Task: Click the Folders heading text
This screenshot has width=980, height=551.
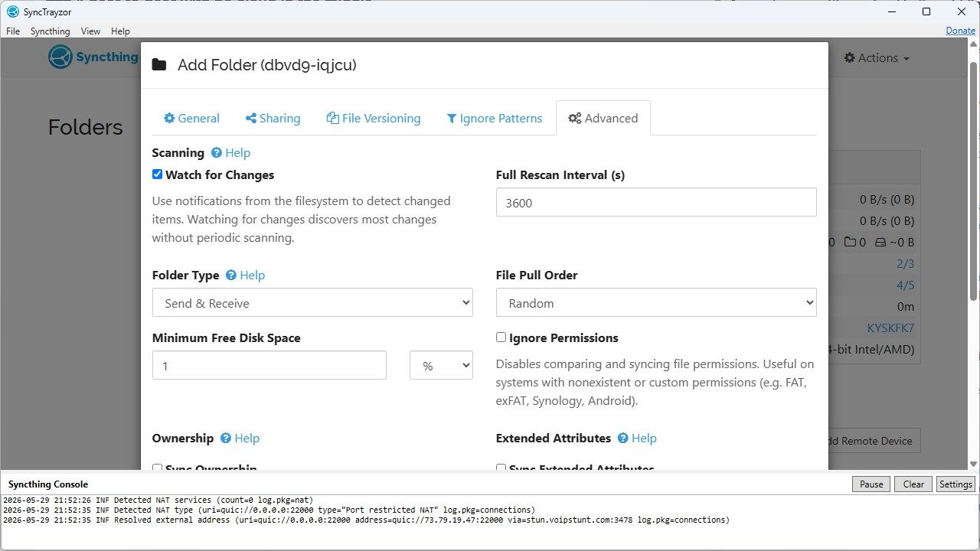Action: (x=86, y=127)
